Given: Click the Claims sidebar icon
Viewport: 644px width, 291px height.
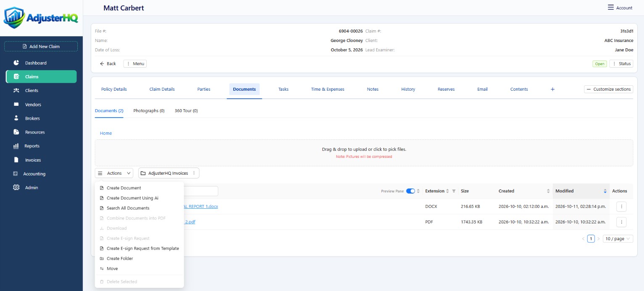Looking at the screenshot, I should coord(16,77).
